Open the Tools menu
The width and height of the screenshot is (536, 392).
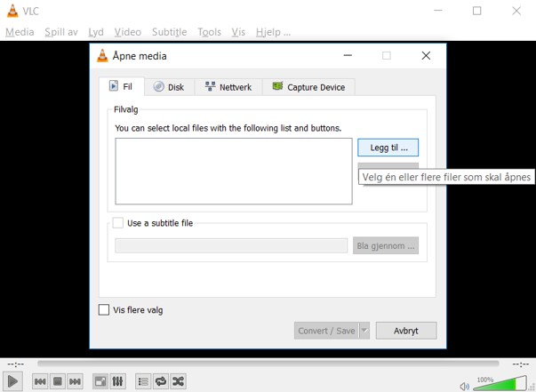tap(209, 32)
